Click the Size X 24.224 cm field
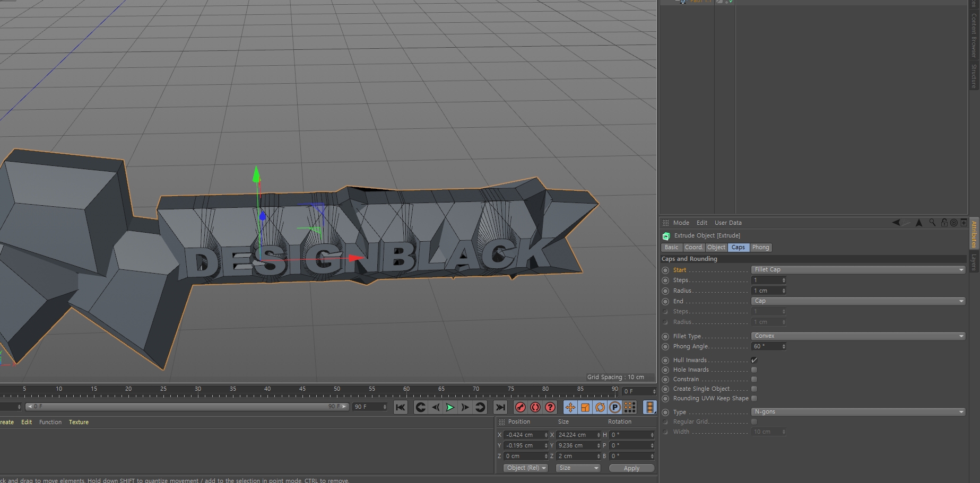Viewport: 980px width, 483px height. pyautogui.click(x=578, y=435)
